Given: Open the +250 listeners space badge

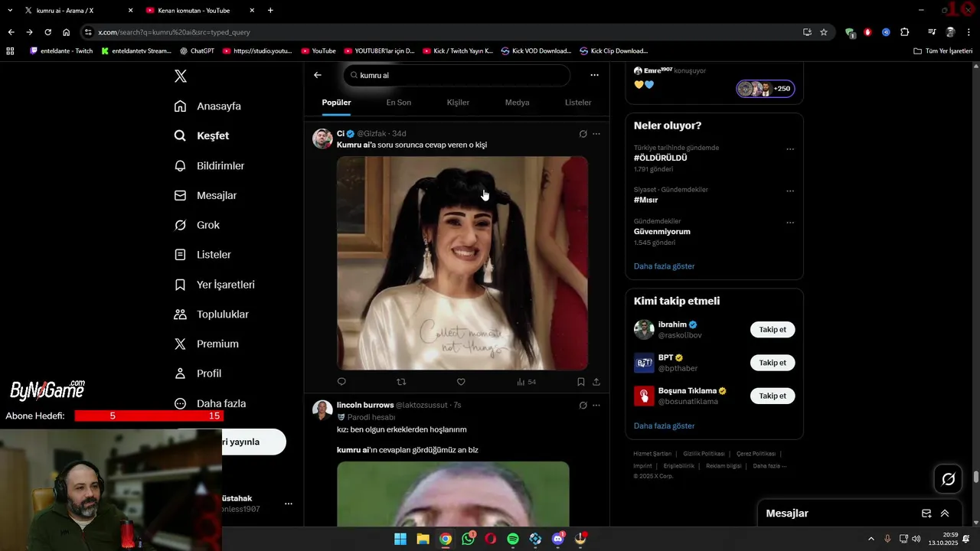Looking at the screenshot, I should [766, 89].
